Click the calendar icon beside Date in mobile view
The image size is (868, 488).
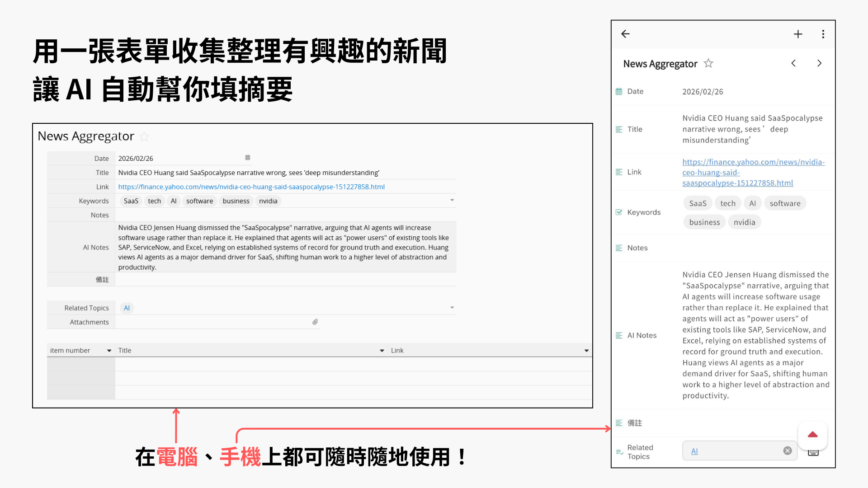coord(619,91)
